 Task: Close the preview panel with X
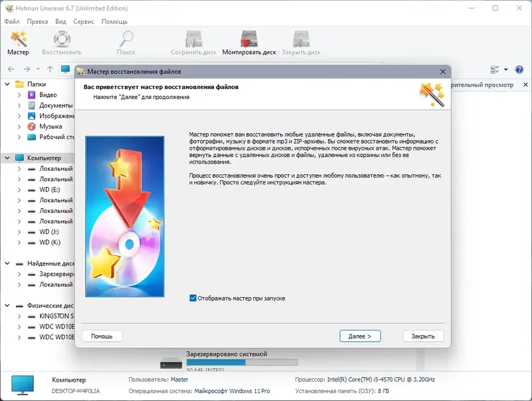pos(525,84)
